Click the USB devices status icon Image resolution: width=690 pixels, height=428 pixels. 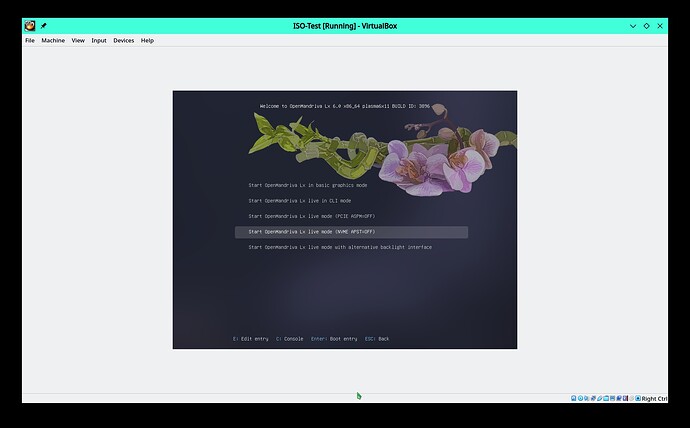point(599,399)
